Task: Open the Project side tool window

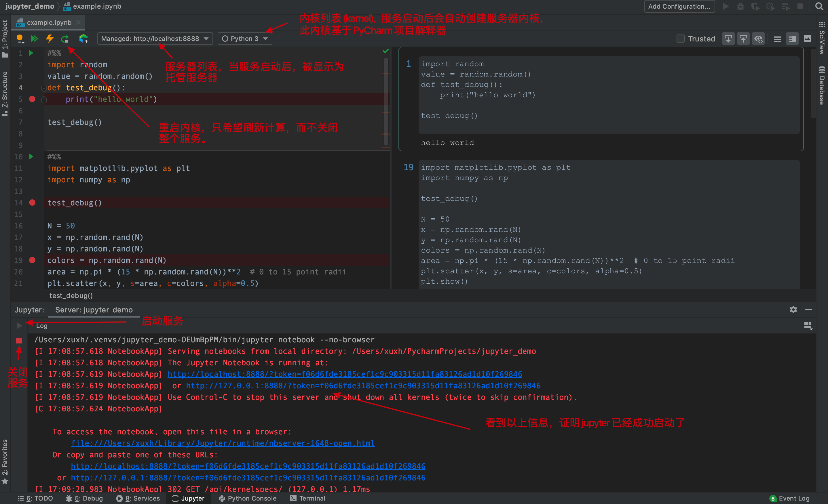Action: click(5, 39)
